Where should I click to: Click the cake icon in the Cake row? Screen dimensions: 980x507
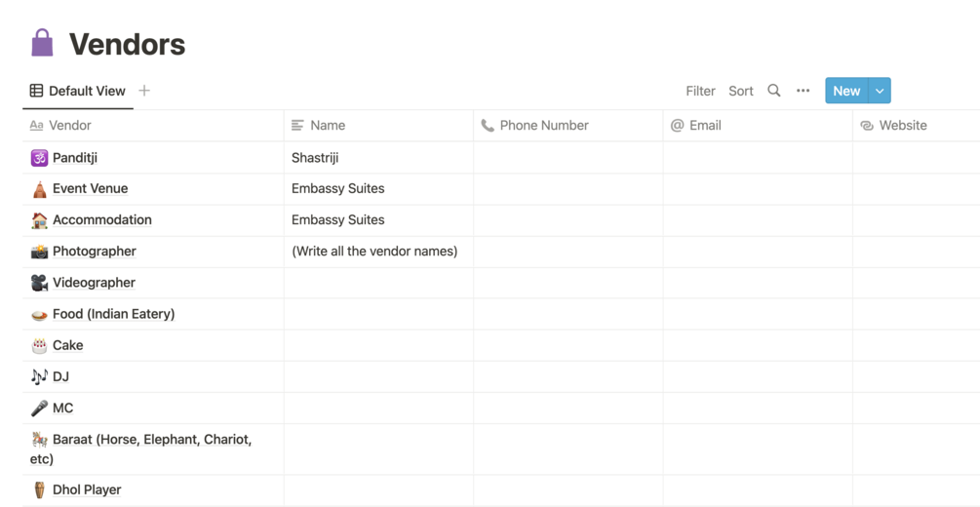point(39,345)
